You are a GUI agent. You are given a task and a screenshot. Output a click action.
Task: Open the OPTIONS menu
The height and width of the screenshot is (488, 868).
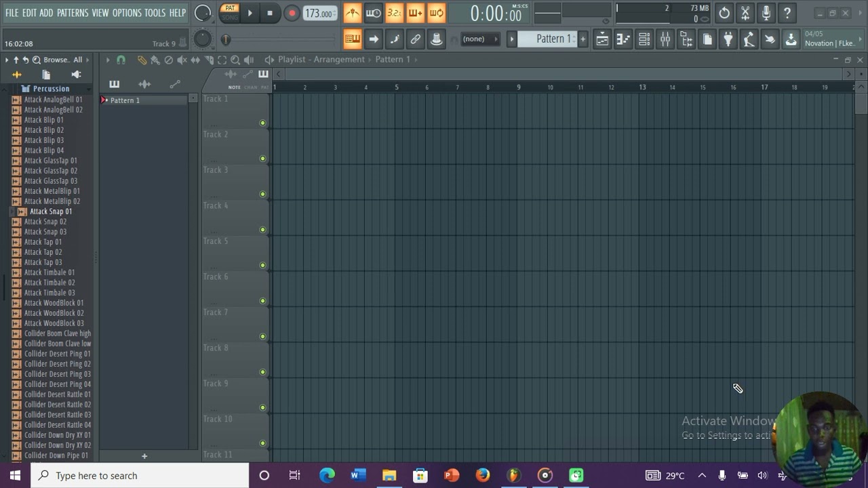click(x=127, y=13)
